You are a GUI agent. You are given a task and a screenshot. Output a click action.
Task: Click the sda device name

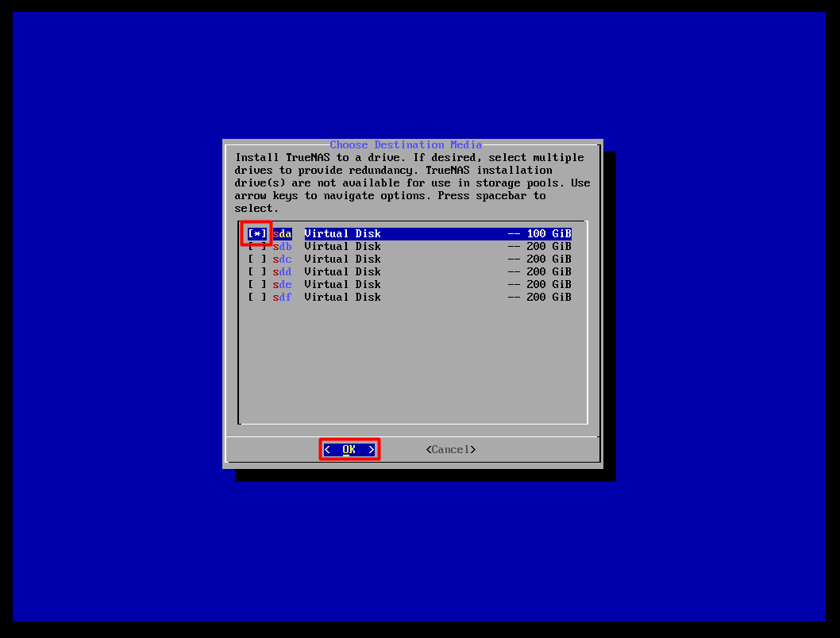(x=282, y=233)
